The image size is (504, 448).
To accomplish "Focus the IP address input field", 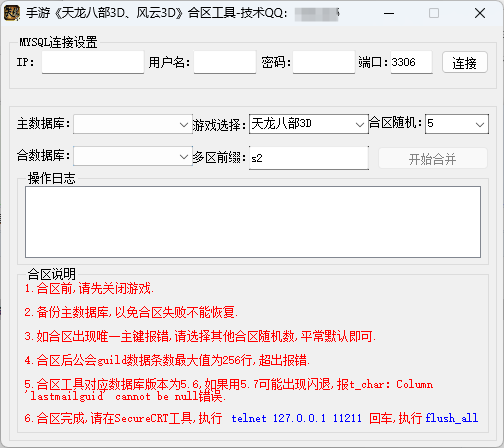I will click(93, 62).
